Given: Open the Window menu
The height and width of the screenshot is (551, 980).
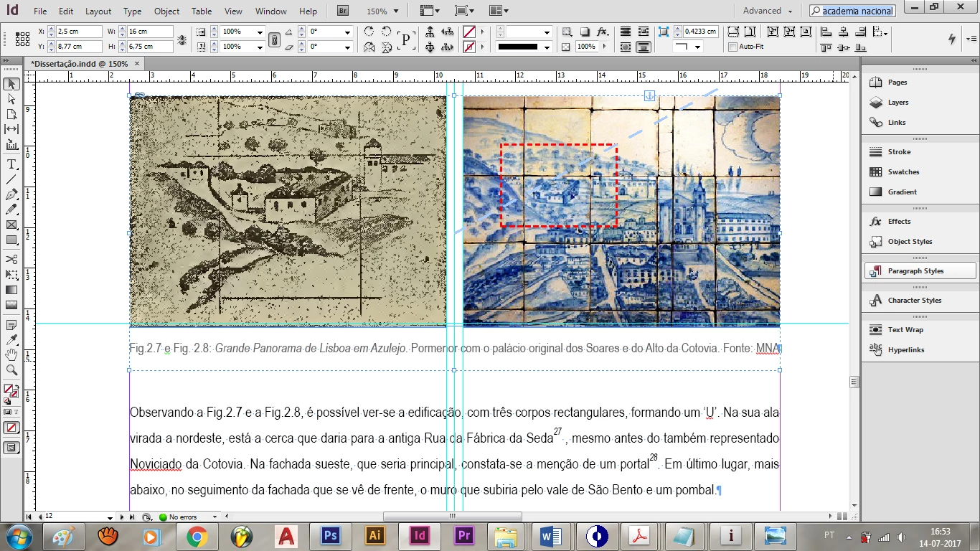Looking at the screenshot, I should [x=271, y=11].
